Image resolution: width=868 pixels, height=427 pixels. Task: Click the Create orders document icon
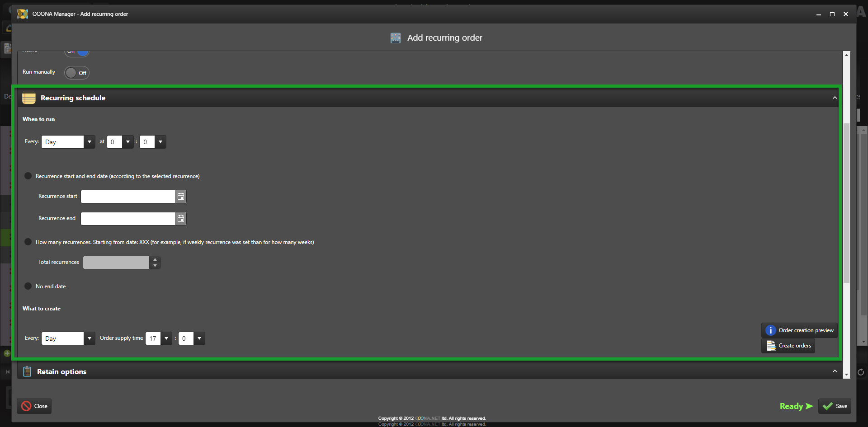coord(771,346)
